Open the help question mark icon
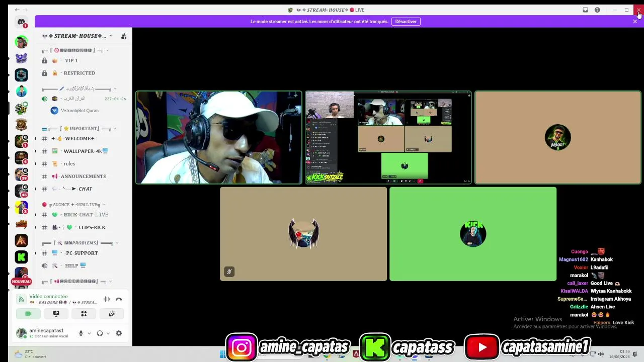The height and width of the screenshot is (362, 644). point(597,10)
